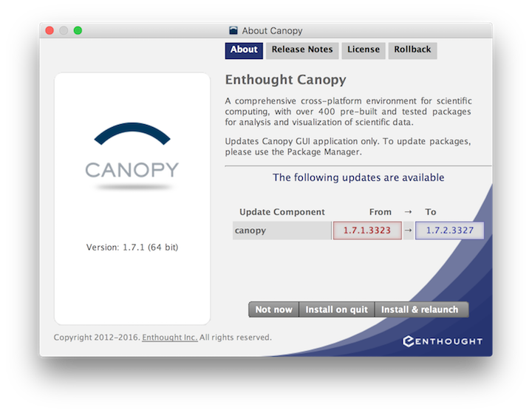Click Install & relaunch button
This screenshot has height=413, width=532.
421,310
